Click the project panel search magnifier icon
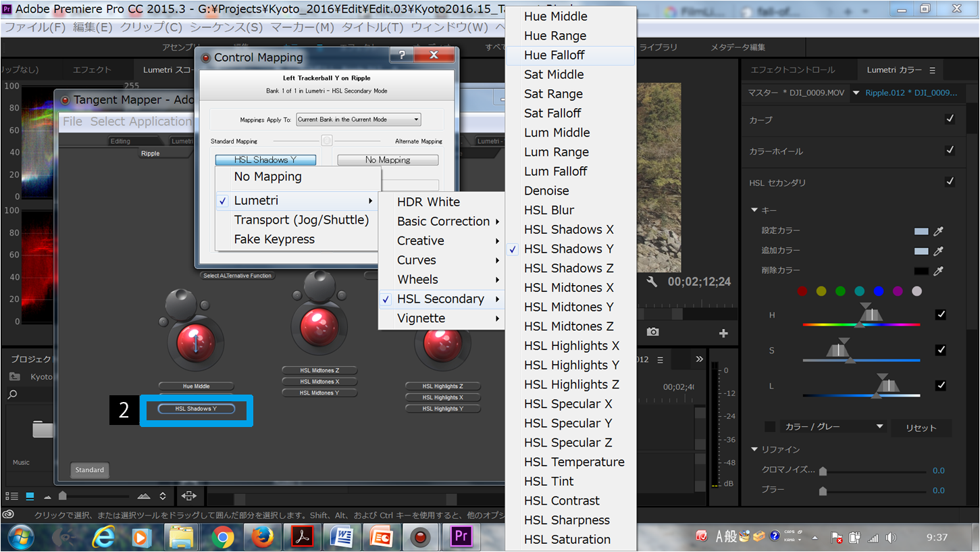980x552 pixels. [x=12, y=395]
